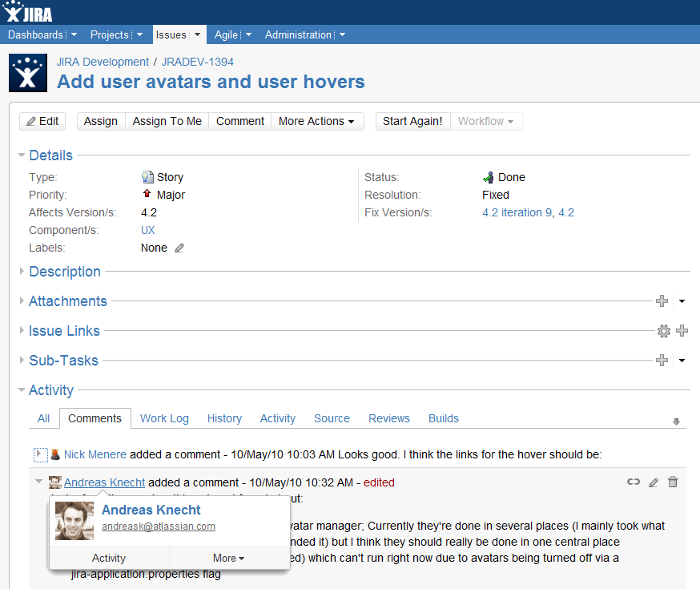Open the JIRA Development project link
The width and height of the screenshot is (700, 589).
tap(103, 62)
